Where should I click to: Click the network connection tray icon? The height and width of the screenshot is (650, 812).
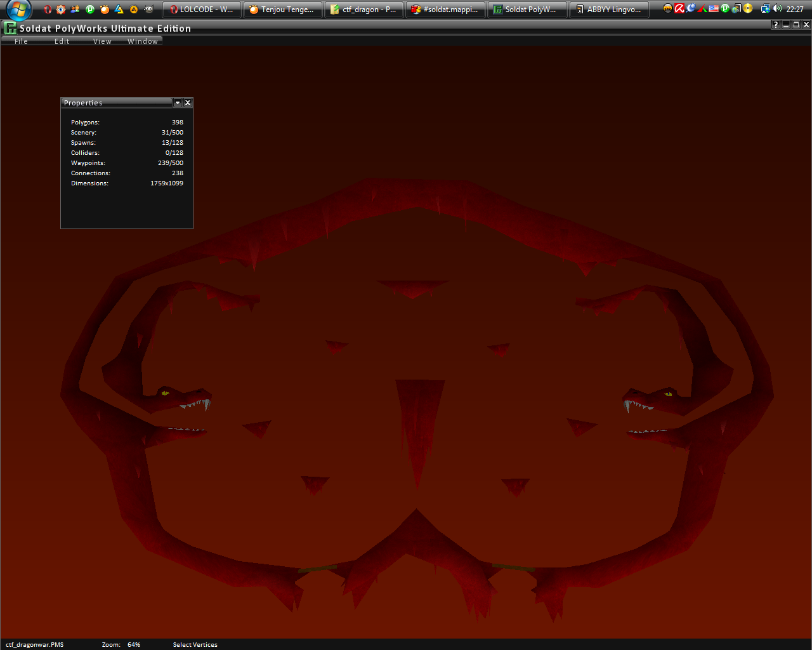click(x=765, y=9)
